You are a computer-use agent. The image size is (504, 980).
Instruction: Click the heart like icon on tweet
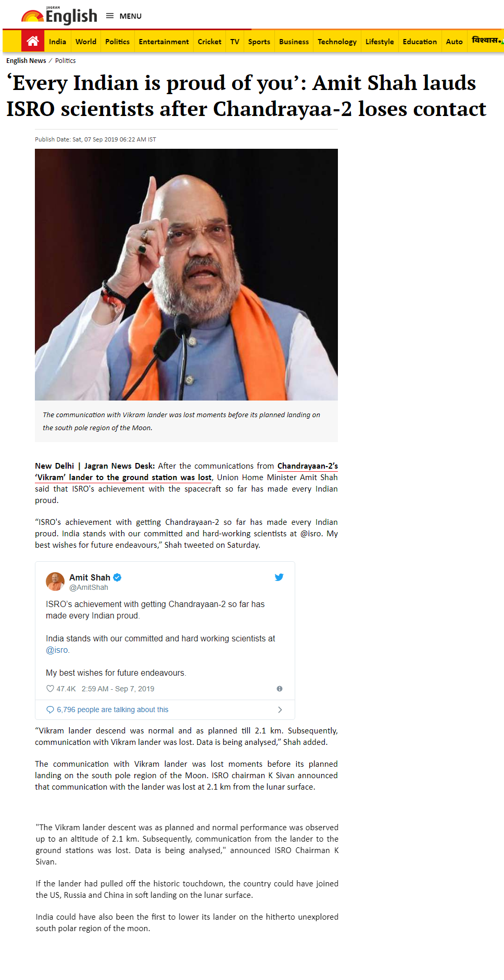50,689
